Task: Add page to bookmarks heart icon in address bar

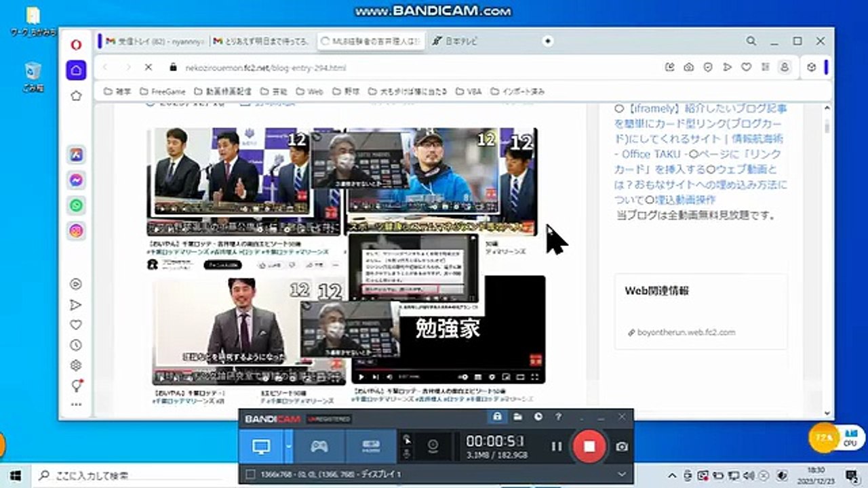Action: [x=746, y=67]
